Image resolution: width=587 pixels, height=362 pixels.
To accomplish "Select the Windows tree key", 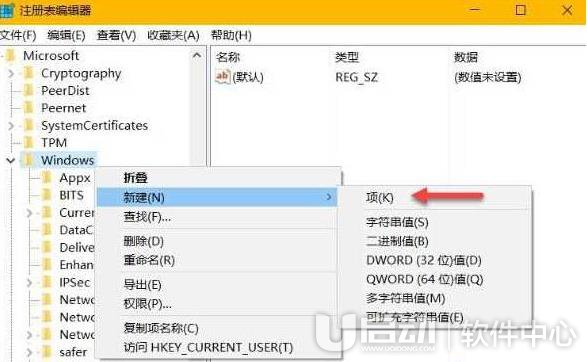I will coord(67,160).
